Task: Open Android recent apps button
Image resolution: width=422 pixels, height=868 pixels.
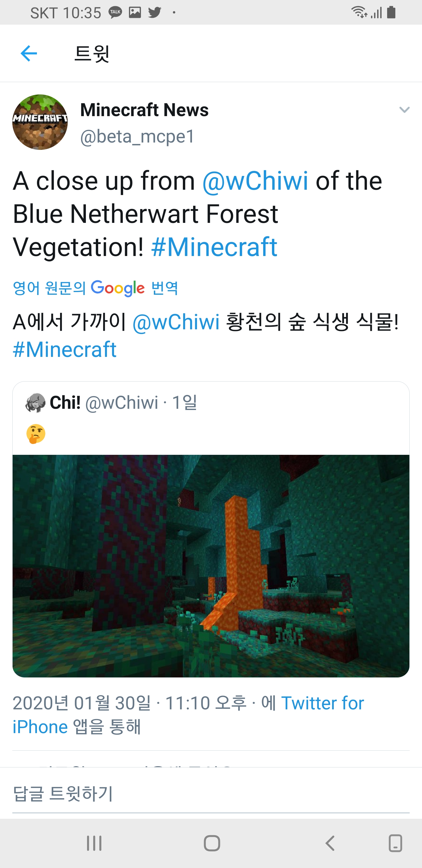Action: 94,843
